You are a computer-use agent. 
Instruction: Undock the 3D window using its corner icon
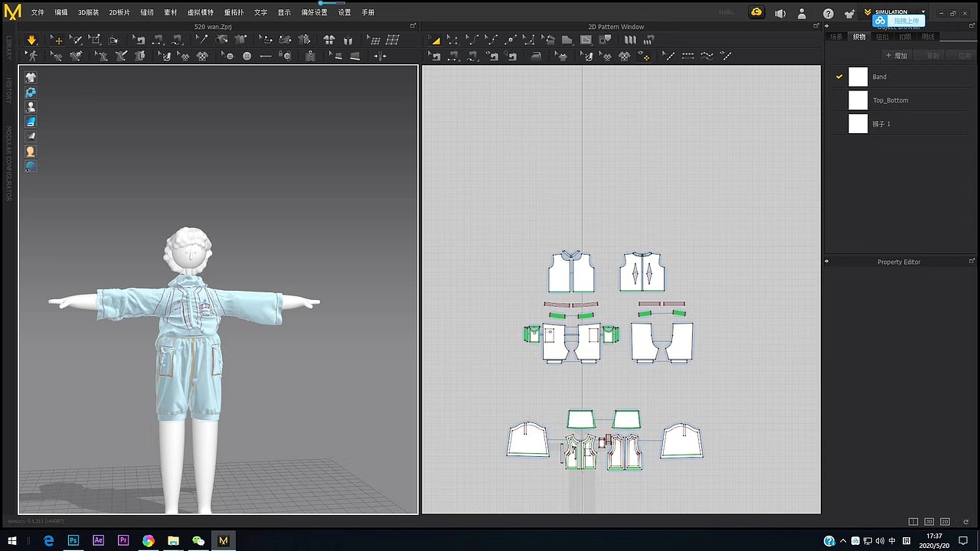pos(413,26)
